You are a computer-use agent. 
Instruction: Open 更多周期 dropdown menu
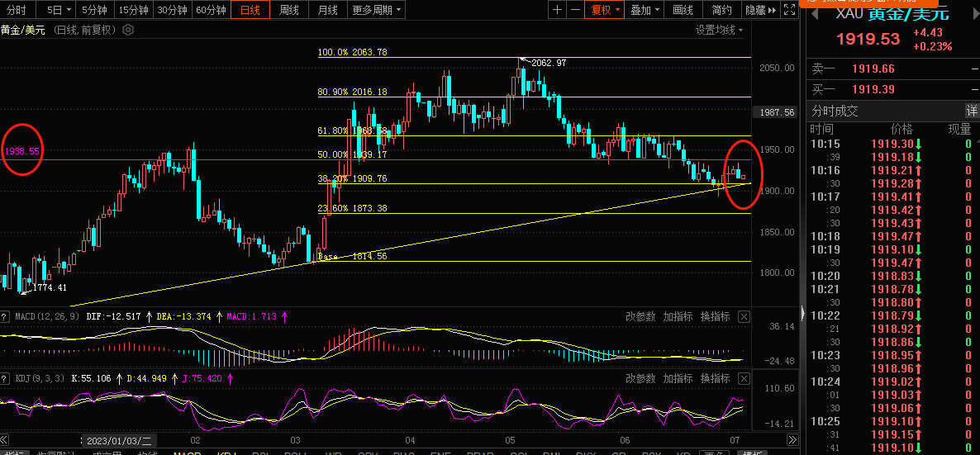click(x=376, y=10)
